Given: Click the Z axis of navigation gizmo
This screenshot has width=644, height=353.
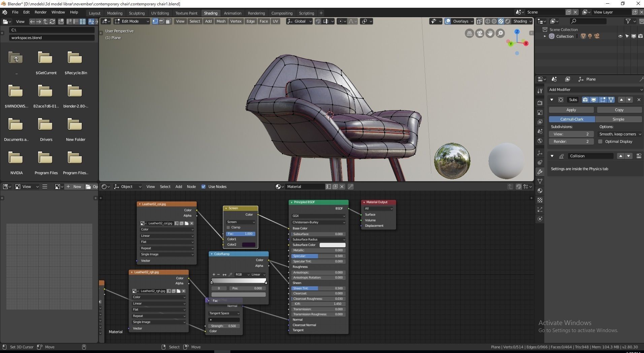Looking at the screenshot, I should (x=517, y=32).
